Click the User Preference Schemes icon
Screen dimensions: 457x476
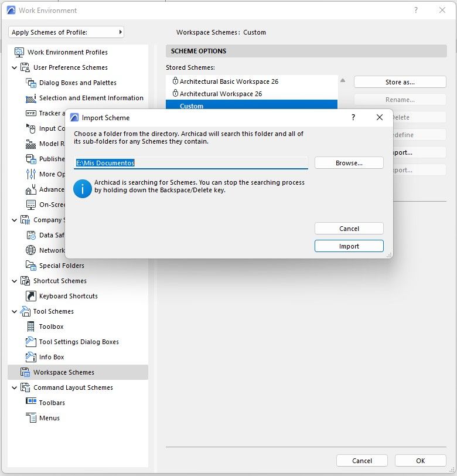[25, 67]
